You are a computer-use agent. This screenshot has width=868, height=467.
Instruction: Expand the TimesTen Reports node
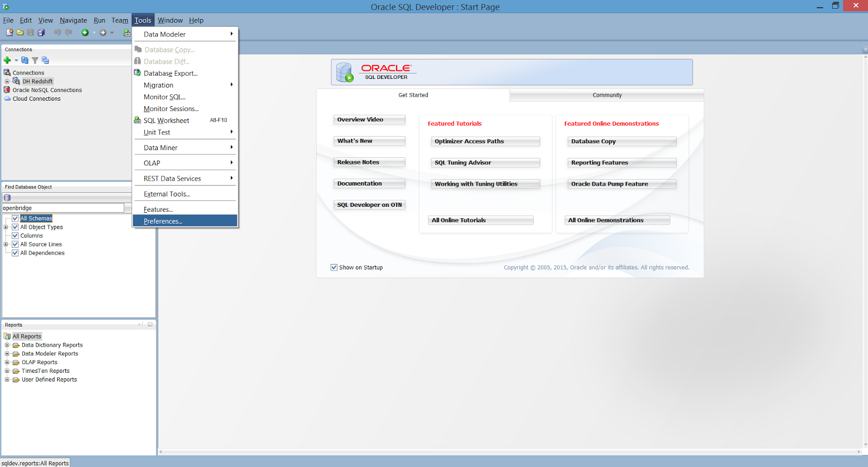tap(7, 371)
